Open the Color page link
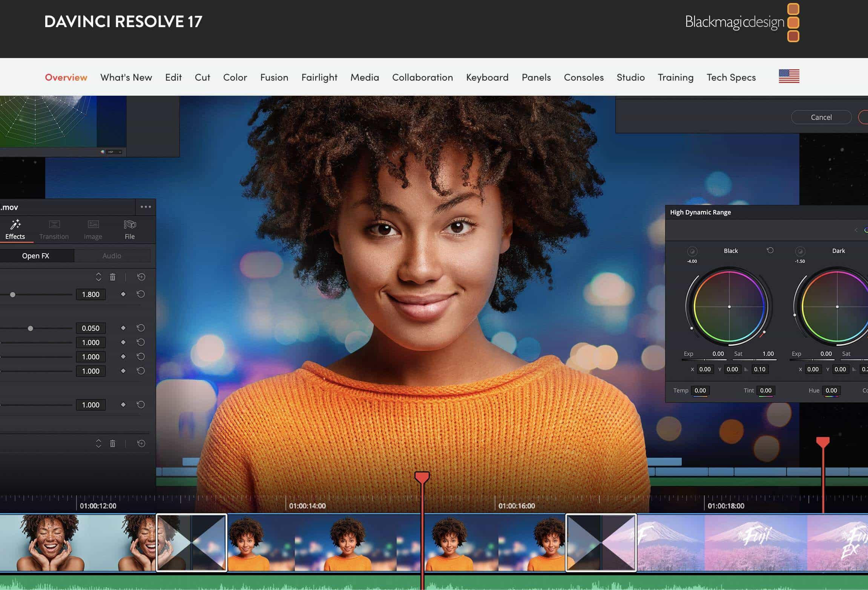This screenshot has width=868, height=590. point(235,77)
